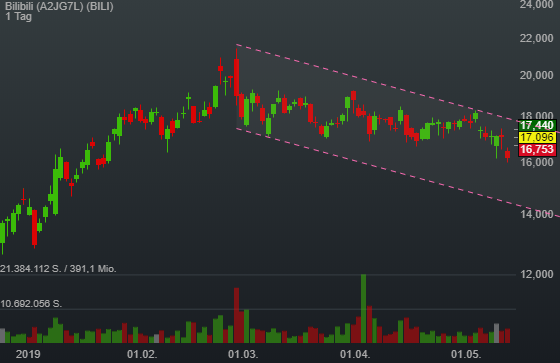Click the 14,000 price axis label

point(536,214)
